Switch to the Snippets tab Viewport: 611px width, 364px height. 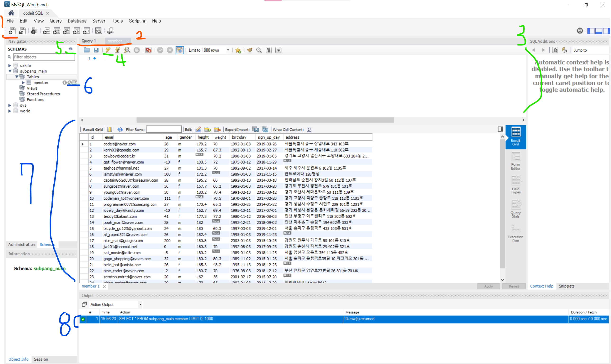[566, 286]
